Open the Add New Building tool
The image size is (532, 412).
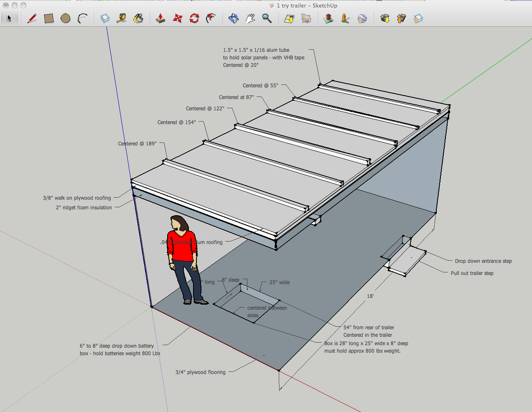[x=328, y=18]
